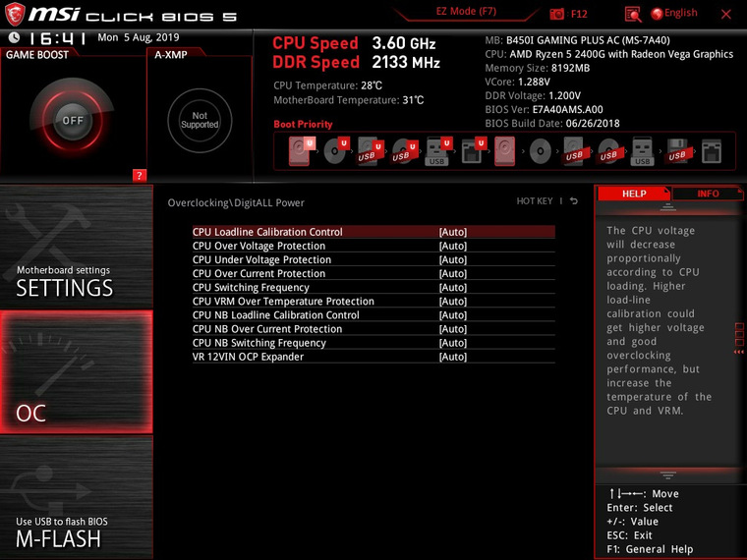Open CPU NB Over Current Protection value
This screenshot has height=560, width=747.
453,328
